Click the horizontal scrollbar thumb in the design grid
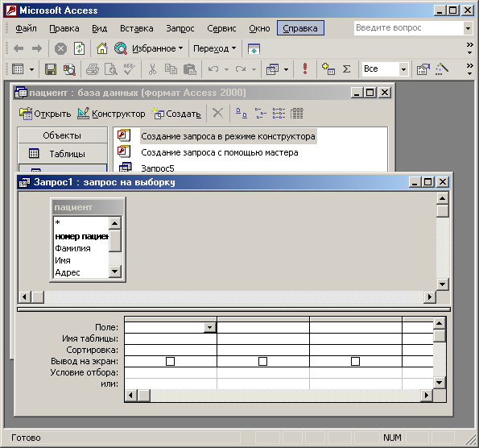This screenshot has height=448, width=479. coord(144,395)
